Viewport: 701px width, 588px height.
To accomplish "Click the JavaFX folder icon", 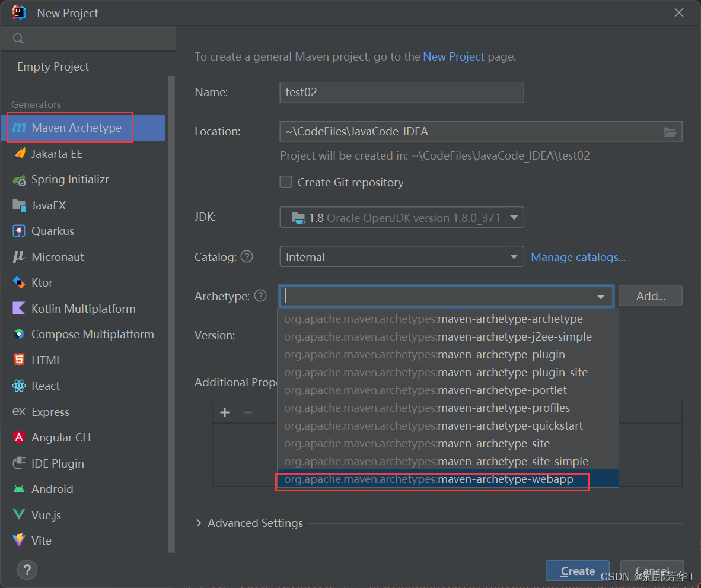I will coord(19,206).
